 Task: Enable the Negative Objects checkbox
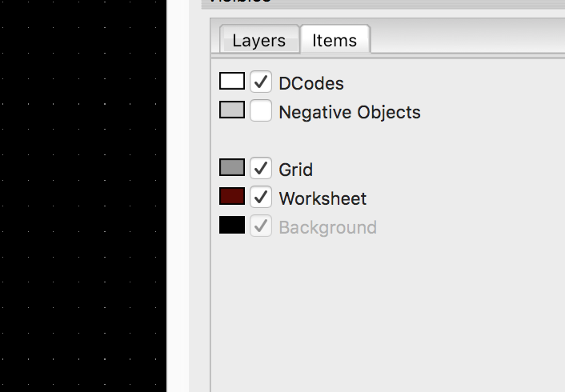(x=261, y=111)
